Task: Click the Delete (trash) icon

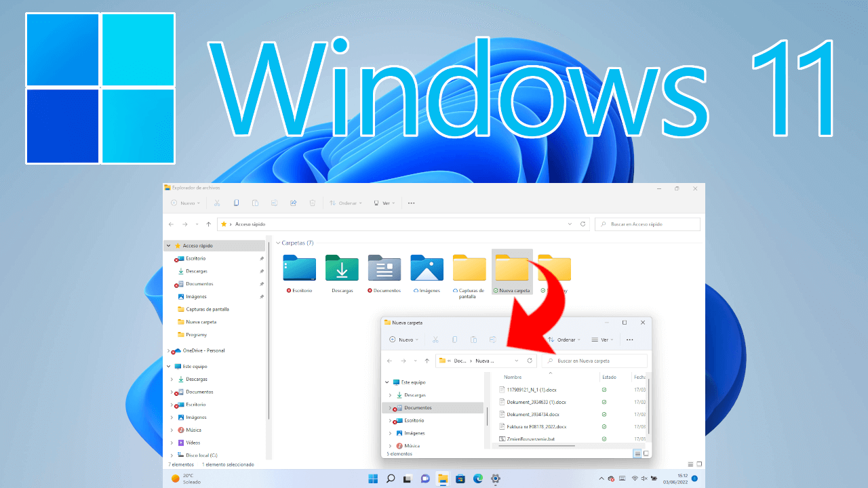Action: pyautogui.click(x=312, y=203)
